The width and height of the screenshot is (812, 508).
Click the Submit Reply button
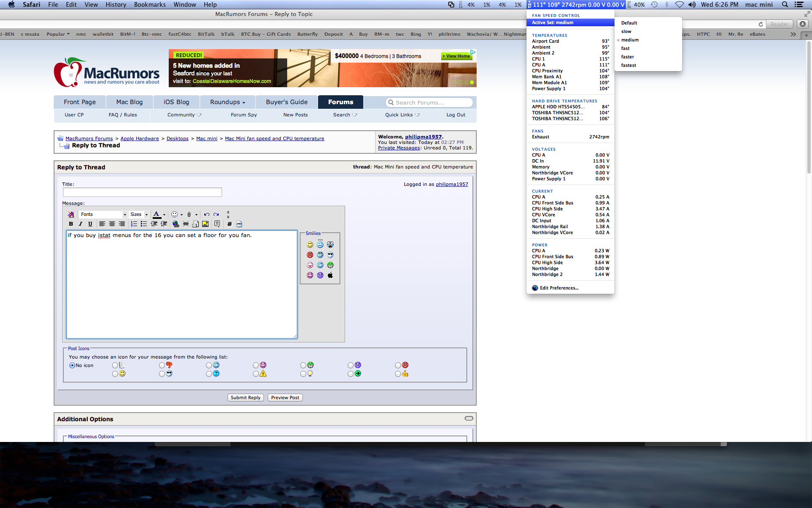(245, 398)
